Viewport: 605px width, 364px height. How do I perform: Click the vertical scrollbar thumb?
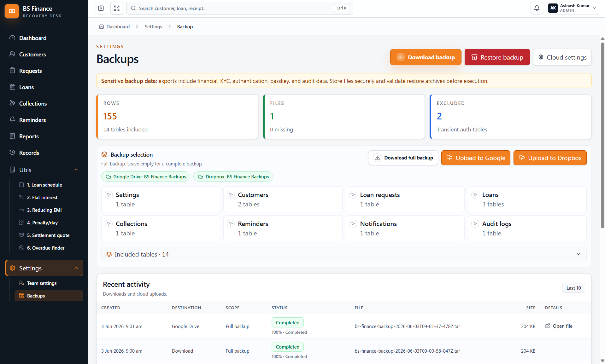pos(602,136)
